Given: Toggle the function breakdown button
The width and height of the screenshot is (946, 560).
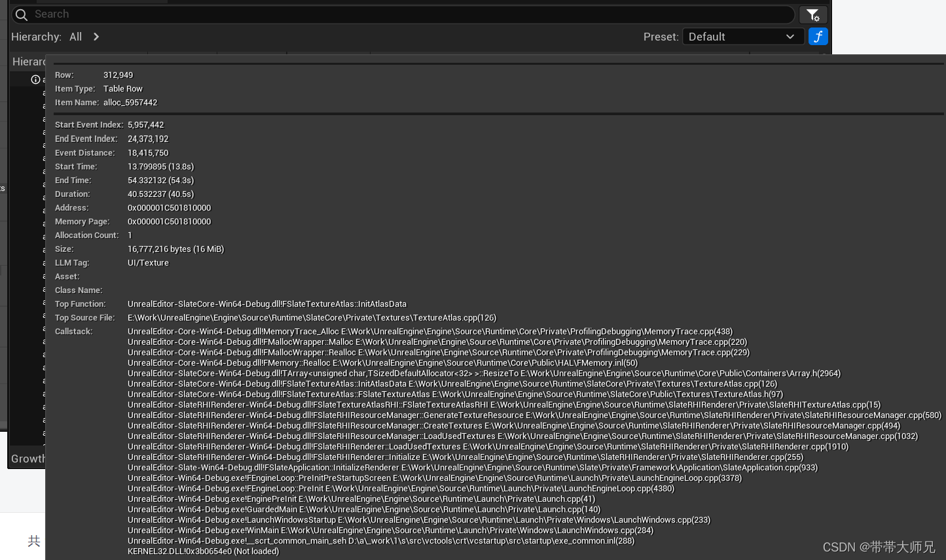Looking at the screenshot, I should pyautogui.click(x=818, y=37).
